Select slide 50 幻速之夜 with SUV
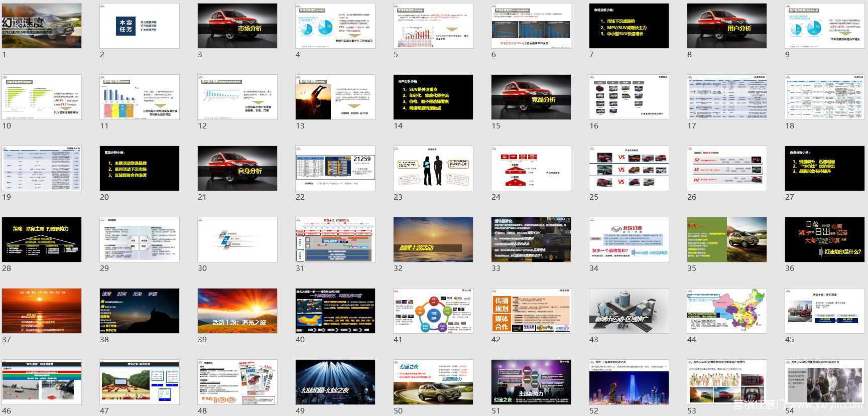868x416 pixels. 433,382
